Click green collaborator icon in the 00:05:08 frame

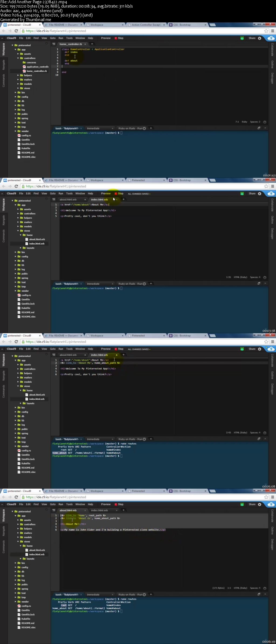[x=242, y=349]
